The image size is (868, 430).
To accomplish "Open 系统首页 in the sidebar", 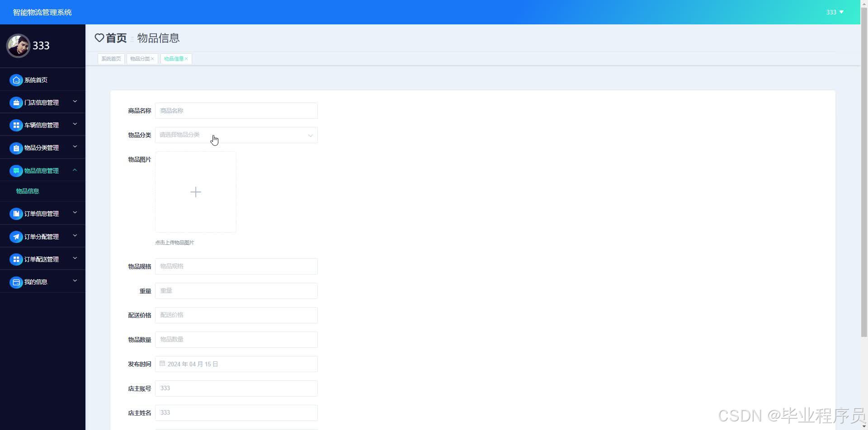I will 42,80.
